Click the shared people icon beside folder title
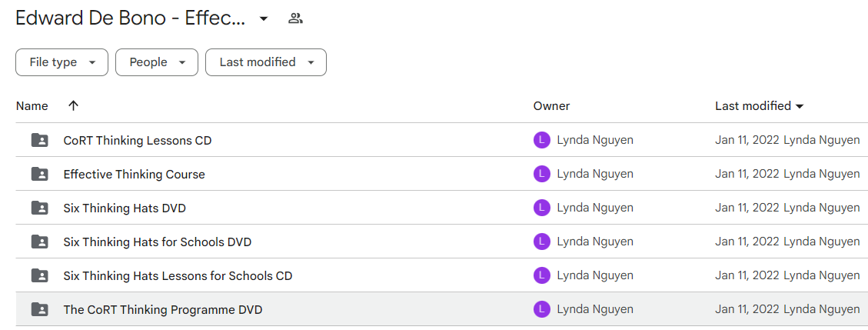The width and height of the screenshot is (868, 330). click(x=295, y=18)
